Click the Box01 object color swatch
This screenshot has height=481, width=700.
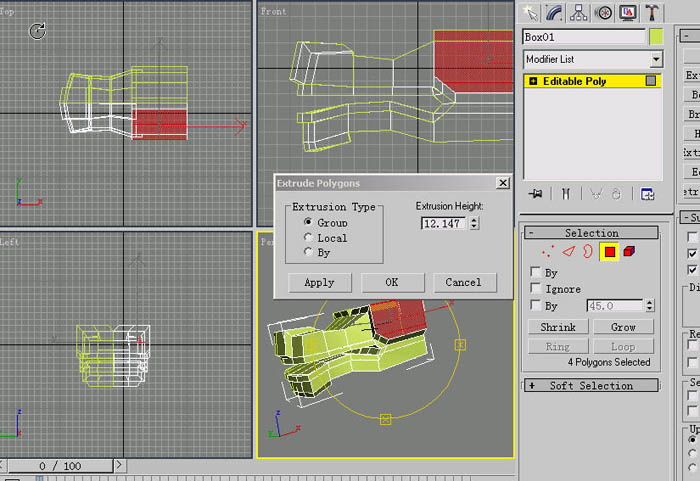pos(656,37)
